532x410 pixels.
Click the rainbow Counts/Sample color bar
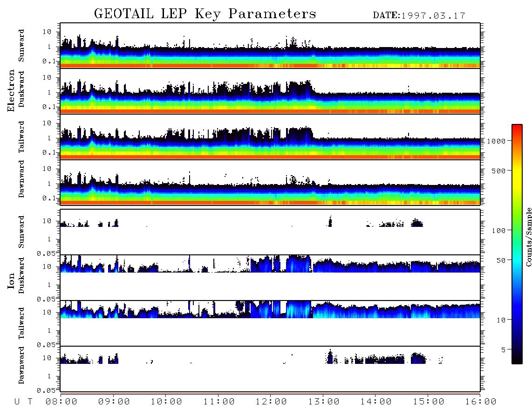point(517,244)
